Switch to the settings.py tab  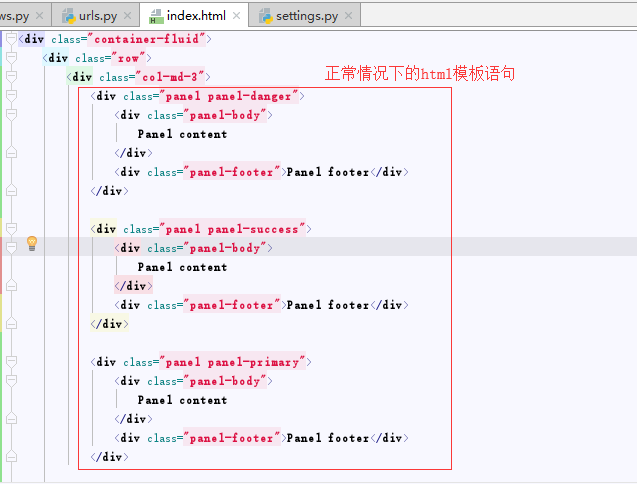(x=307, y=16)
